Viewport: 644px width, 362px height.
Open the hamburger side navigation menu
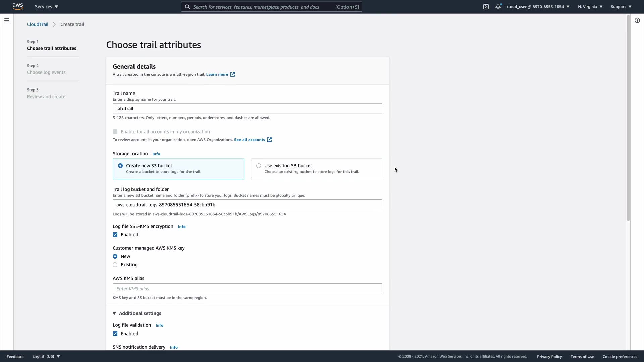point(7,20)
